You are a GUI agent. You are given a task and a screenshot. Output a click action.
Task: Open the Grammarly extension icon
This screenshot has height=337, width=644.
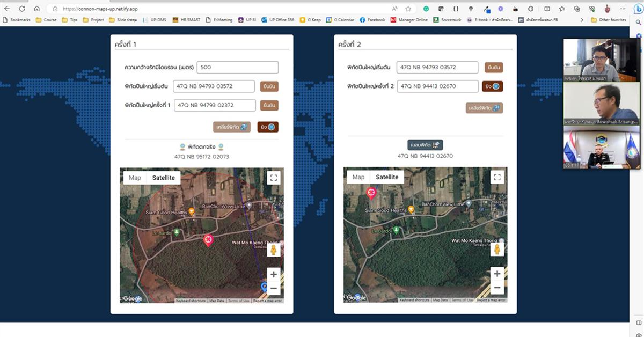click(426, 9)
